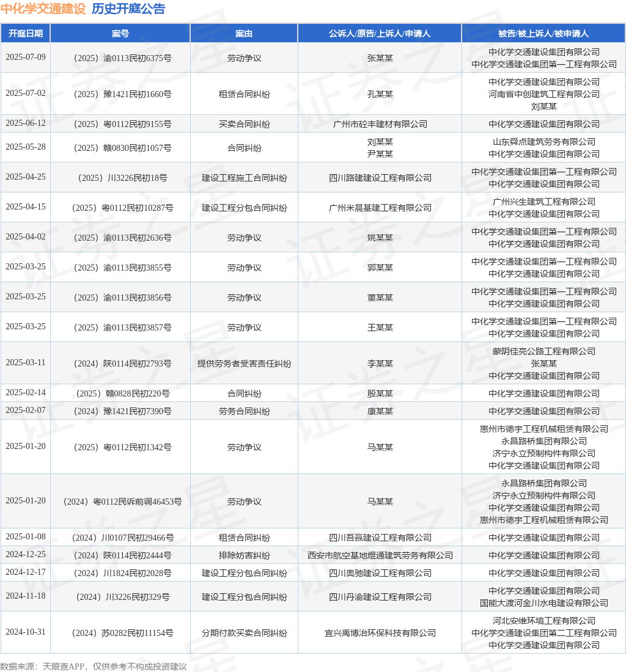Click plaintiff 四川奥驰建设工程有限公司
626x672 pixels.
(380, 574)
